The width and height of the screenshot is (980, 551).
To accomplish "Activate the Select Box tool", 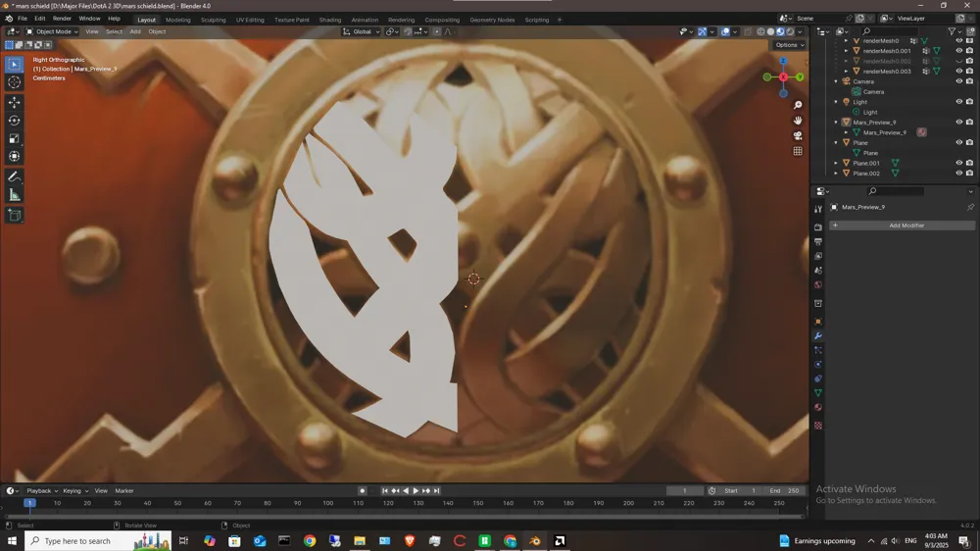I will click(x=15, y=64).
